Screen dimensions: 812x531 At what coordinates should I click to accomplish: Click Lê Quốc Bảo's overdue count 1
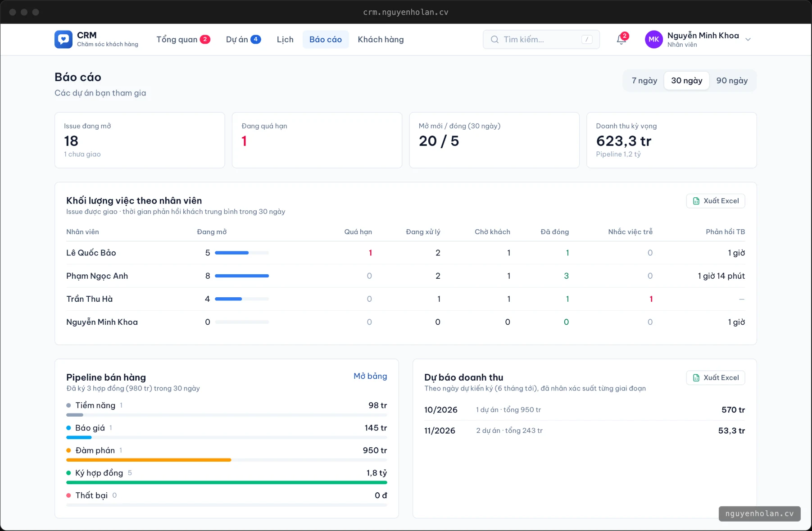pyautogui.click(x=370, y=253)
